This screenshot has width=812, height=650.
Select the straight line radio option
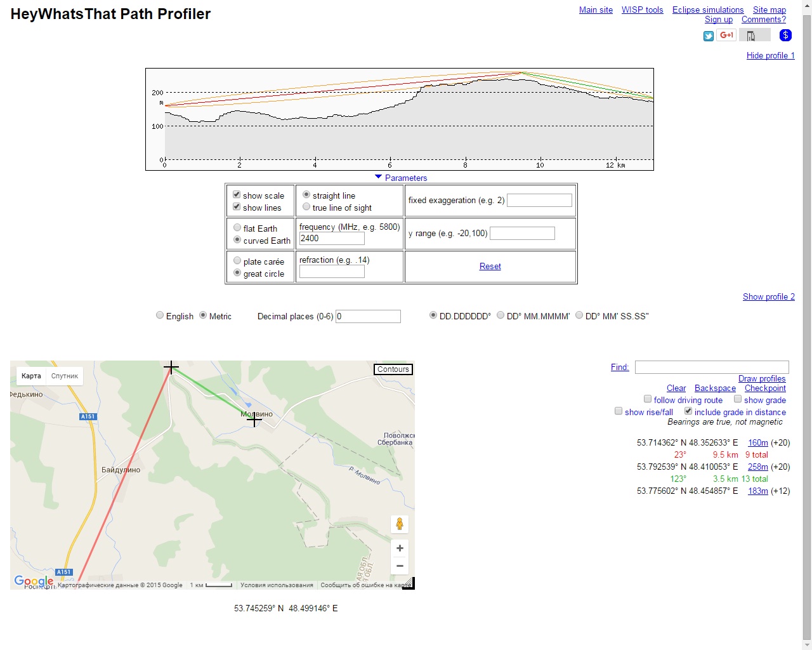(x=306, y=195)
